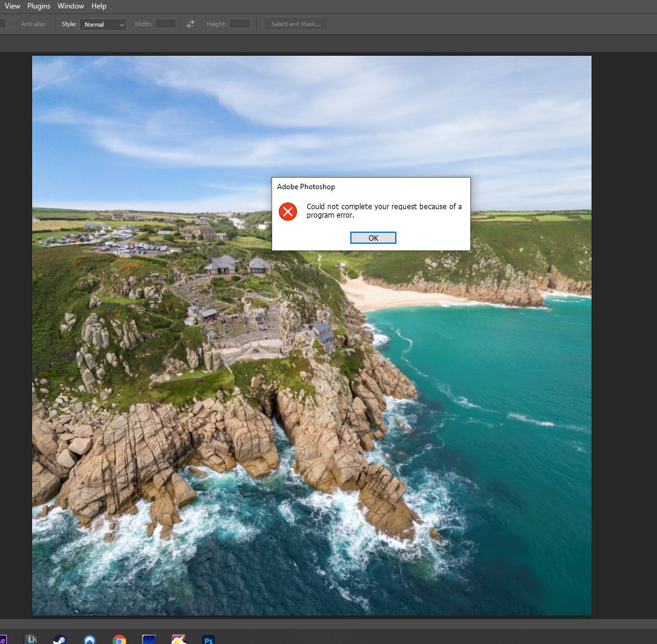The width and height of the screenshot is (657, 644).
Task: Open the Help menu
Action: click(99, 6)
